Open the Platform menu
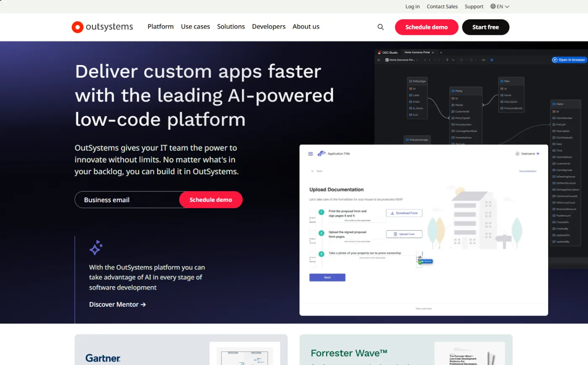Screen dimensions: 588x365 [160, 26]
